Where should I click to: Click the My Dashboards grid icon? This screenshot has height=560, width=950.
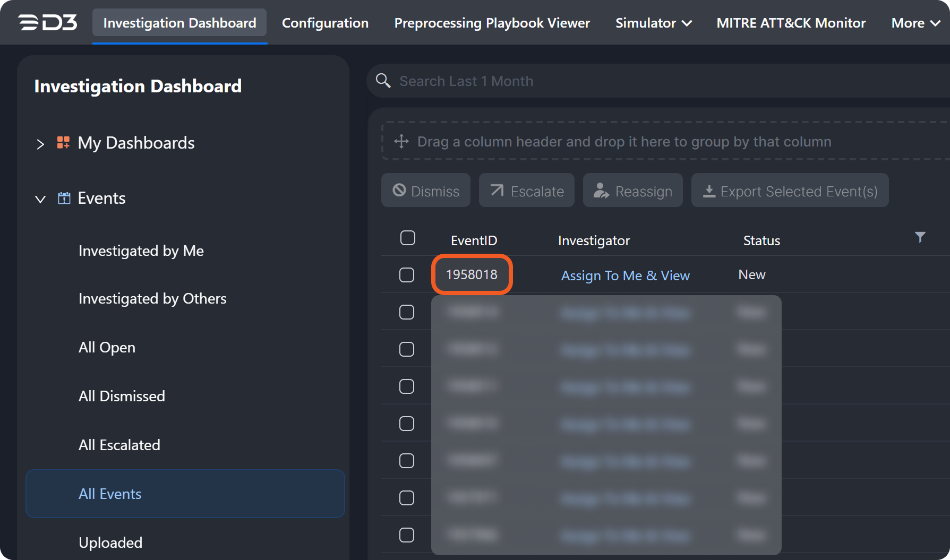click(x=63, y=143)
